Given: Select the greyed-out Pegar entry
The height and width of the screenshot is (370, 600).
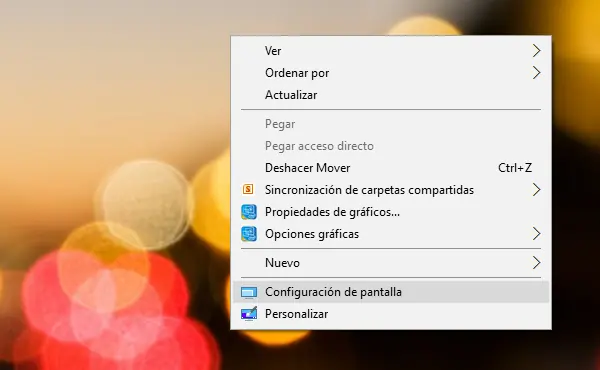Looking at the screenshot, I should 391,124.
